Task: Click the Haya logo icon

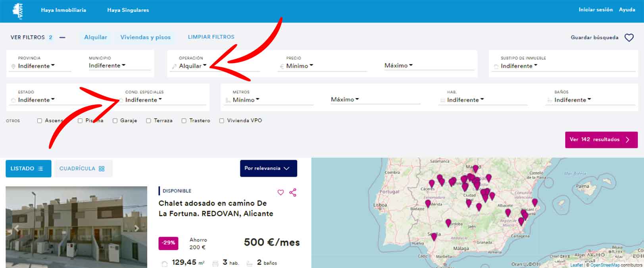Action: pos(18,11)
